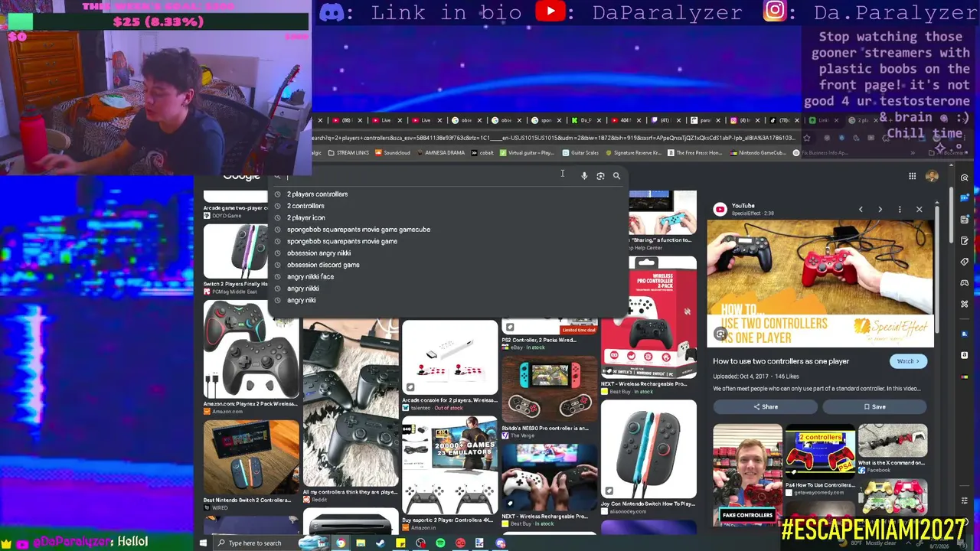Click the browser address bar URL

coord(554,138)
